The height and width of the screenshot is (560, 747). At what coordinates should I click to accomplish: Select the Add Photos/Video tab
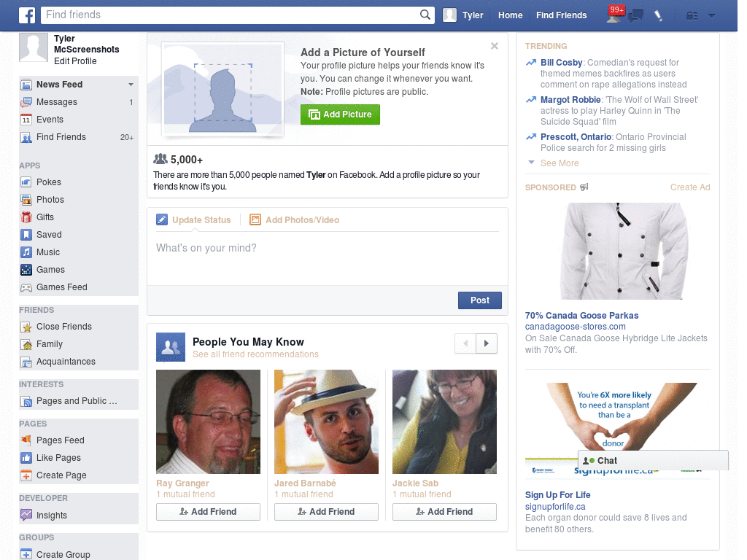point(295,220)
